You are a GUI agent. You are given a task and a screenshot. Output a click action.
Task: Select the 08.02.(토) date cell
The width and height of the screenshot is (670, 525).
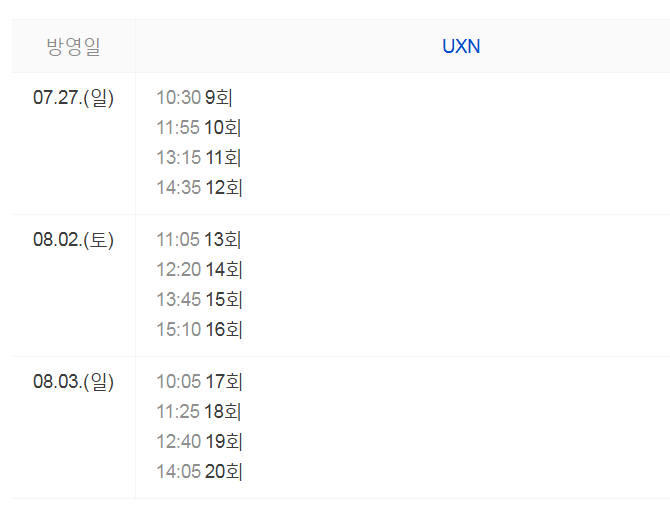[x=73, y=240]
